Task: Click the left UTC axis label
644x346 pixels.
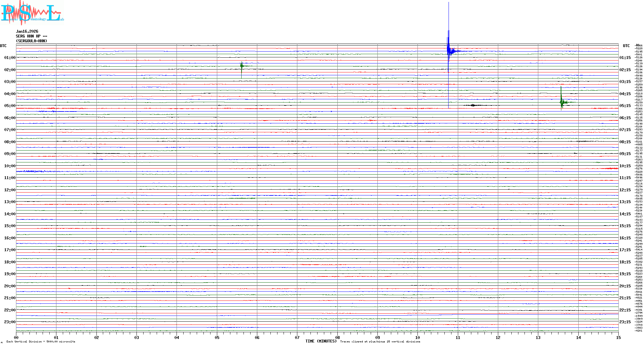Action: pos(3,46)
